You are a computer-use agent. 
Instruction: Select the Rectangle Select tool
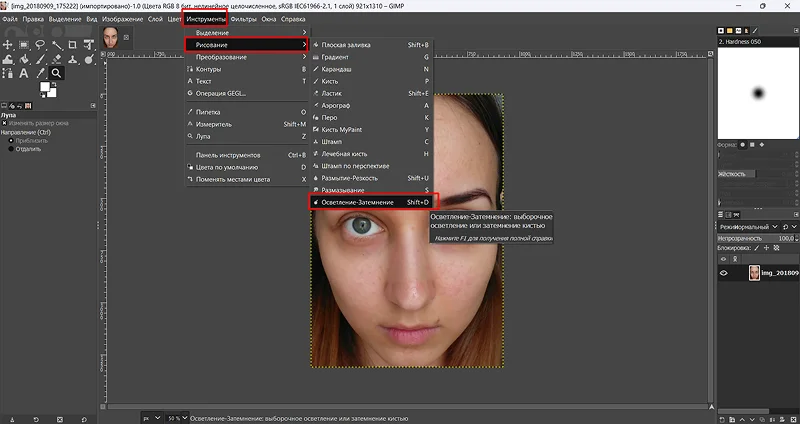tap(23, 45)
